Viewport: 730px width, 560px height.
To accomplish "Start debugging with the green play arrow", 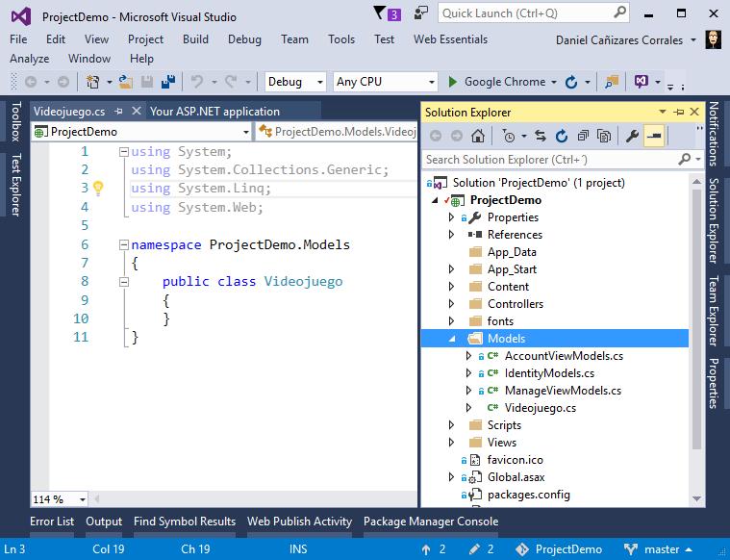I will (452, 82).
